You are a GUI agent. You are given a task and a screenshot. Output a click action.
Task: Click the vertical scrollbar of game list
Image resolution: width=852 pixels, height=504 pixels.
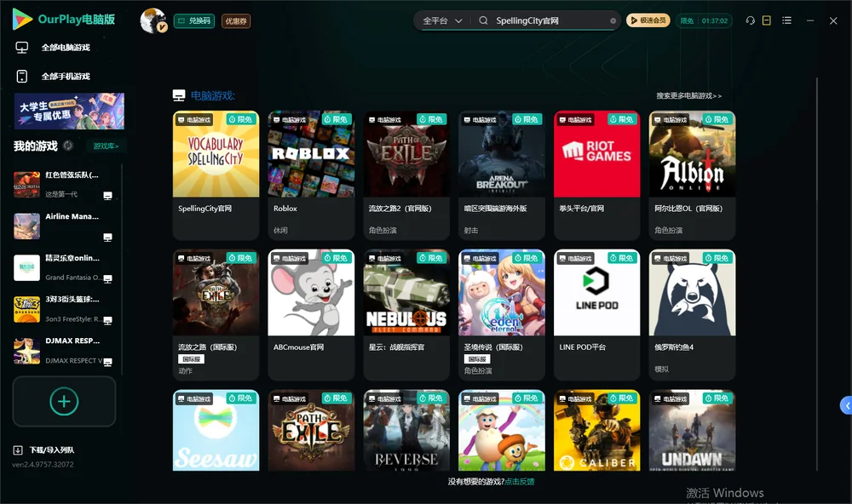tap(816, 272)
